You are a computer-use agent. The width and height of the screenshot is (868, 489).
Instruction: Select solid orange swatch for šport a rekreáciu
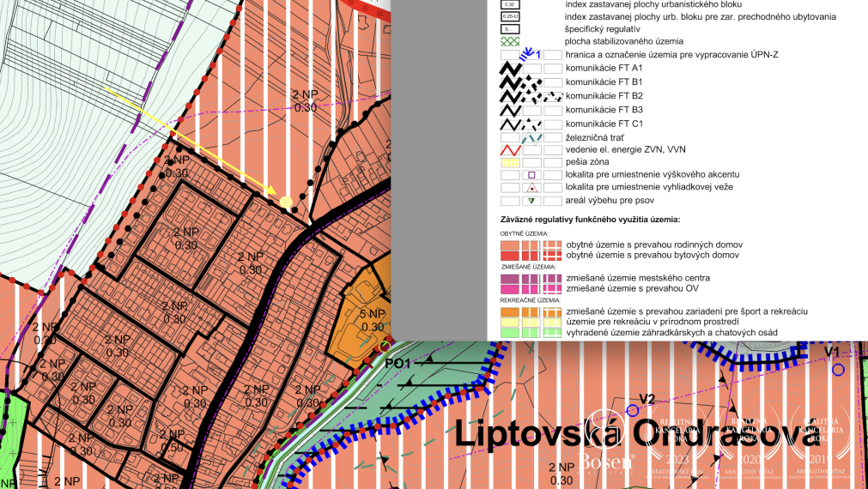pyautogui.click(x=510, y=312)
